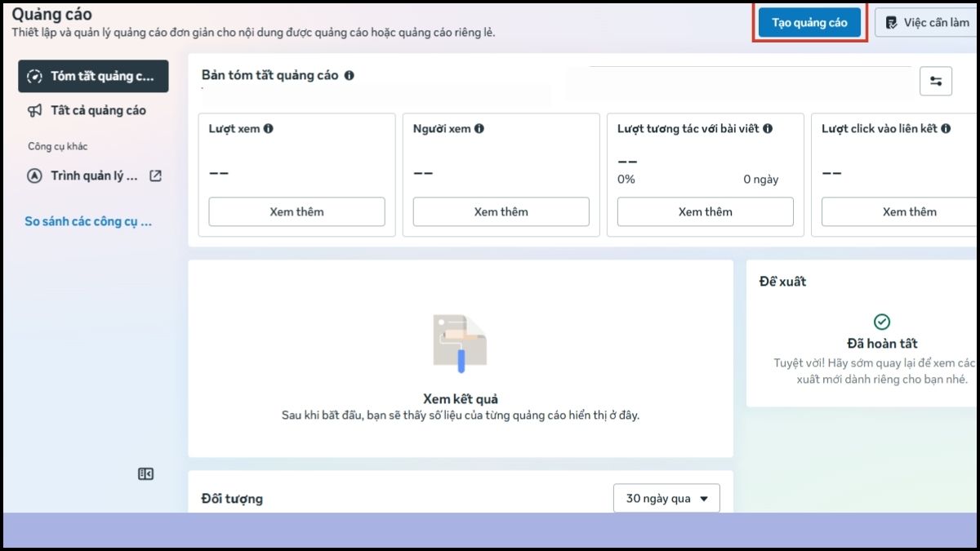Viewport: 980px width, 551px height.
Task: Click the collapse sidebar panel icon
Action: tap(145, 474)
